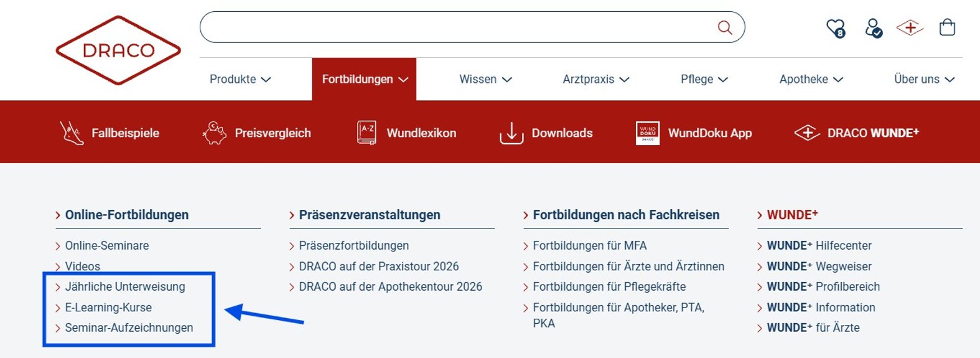Open WundDoku App from the red bar

pos(710,133)
